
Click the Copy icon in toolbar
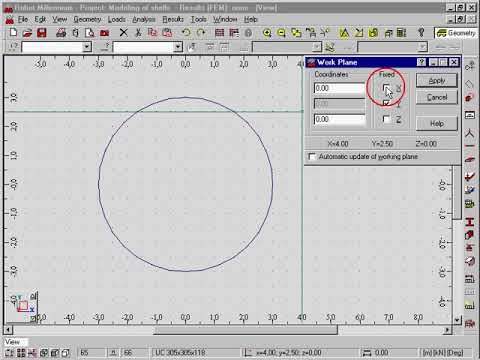tap(152, 33)
